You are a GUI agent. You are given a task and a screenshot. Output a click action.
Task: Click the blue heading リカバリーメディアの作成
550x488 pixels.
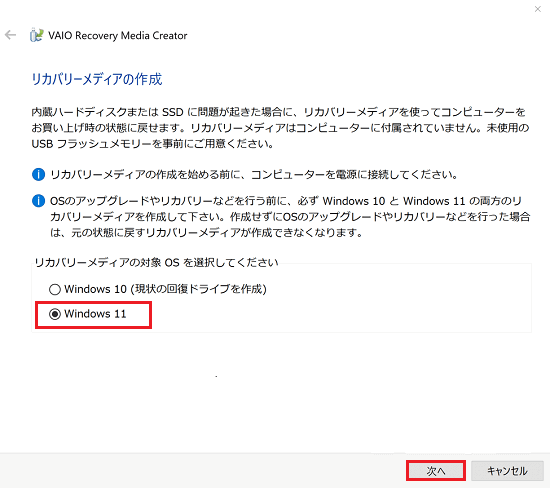[97, 79]
